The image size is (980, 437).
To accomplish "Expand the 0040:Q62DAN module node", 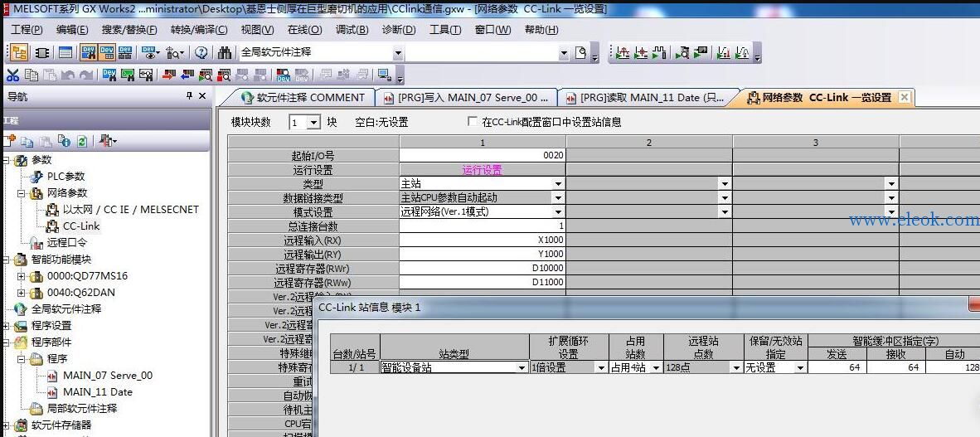I will click(x=21, y=293).
